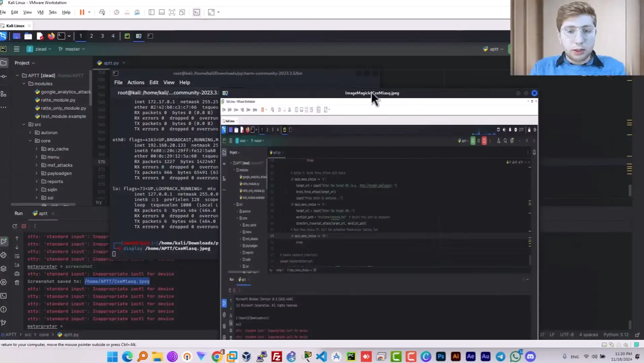
Task: Collapse the modules folder
Action: point(24,84)
